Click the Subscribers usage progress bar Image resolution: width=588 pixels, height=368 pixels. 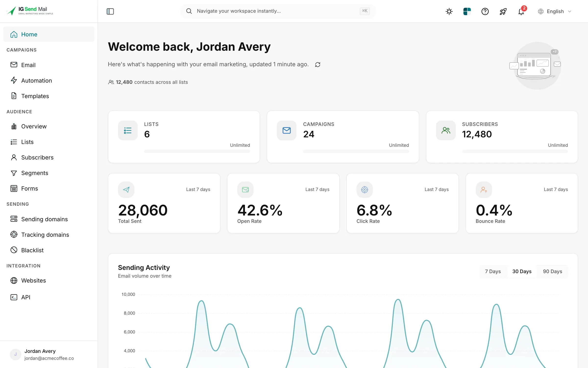[x=515, y=151]
